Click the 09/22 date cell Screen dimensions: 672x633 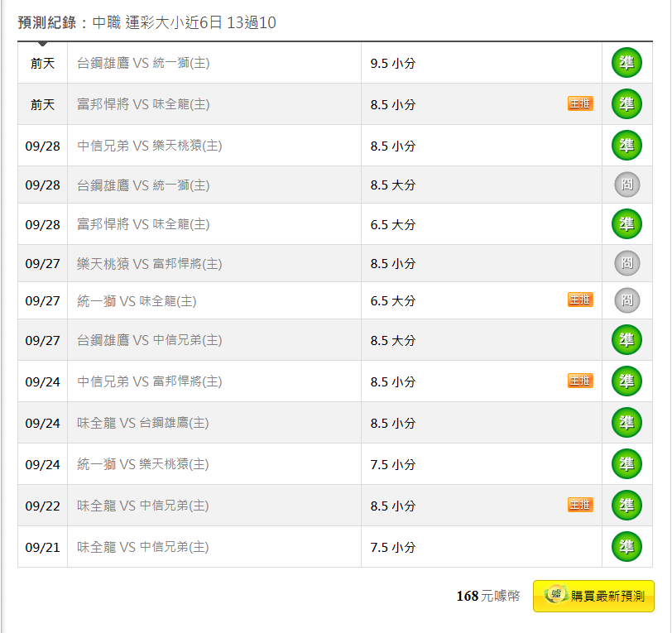[42, 506]
